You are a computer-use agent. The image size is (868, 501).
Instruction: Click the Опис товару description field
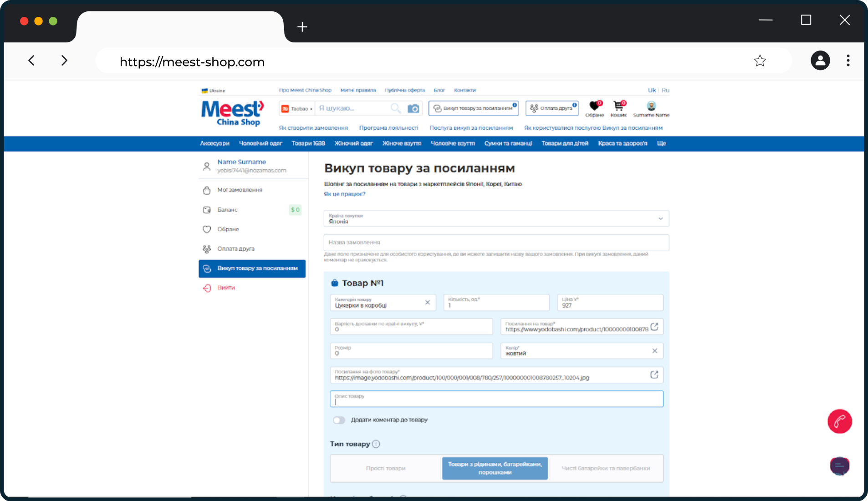[x=496, y=399]
